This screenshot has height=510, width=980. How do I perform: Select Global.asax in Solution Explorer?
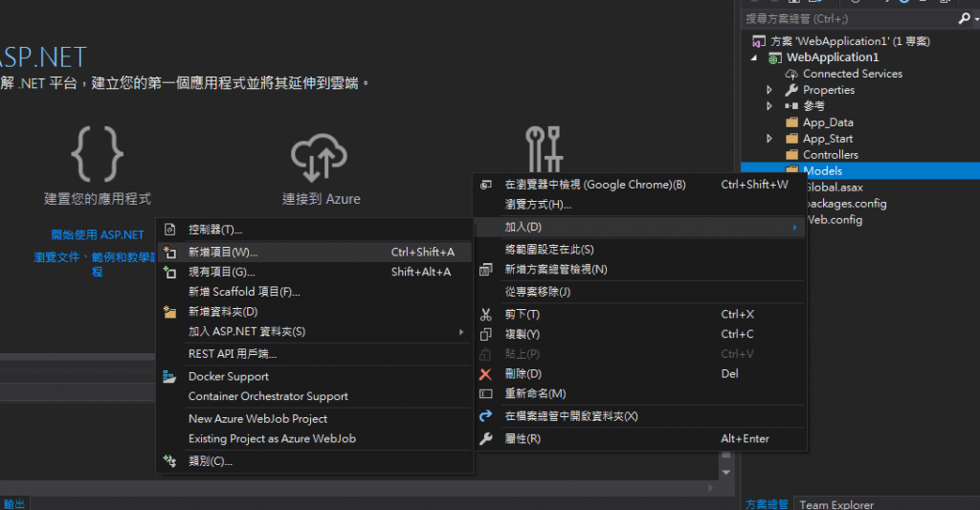point(835,187)
